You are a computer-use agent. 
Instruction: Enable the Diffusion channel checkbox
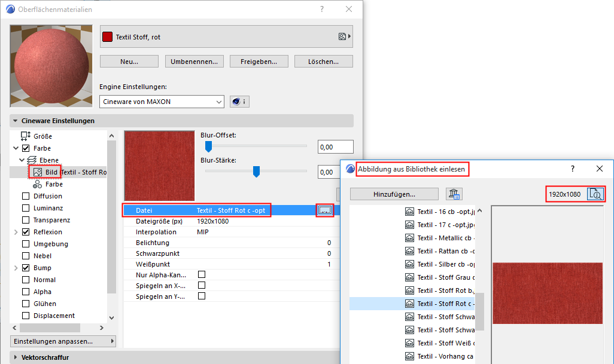click(26, 196)
